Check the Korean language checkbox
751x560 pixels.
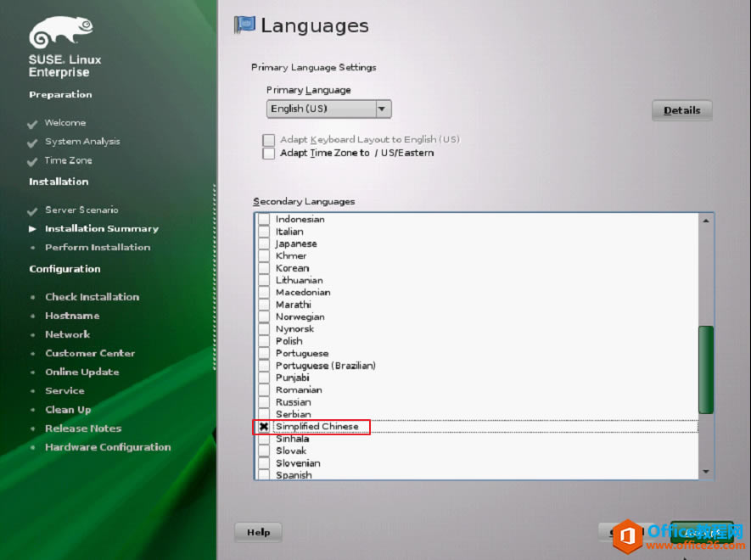click(x=264, y=268)
